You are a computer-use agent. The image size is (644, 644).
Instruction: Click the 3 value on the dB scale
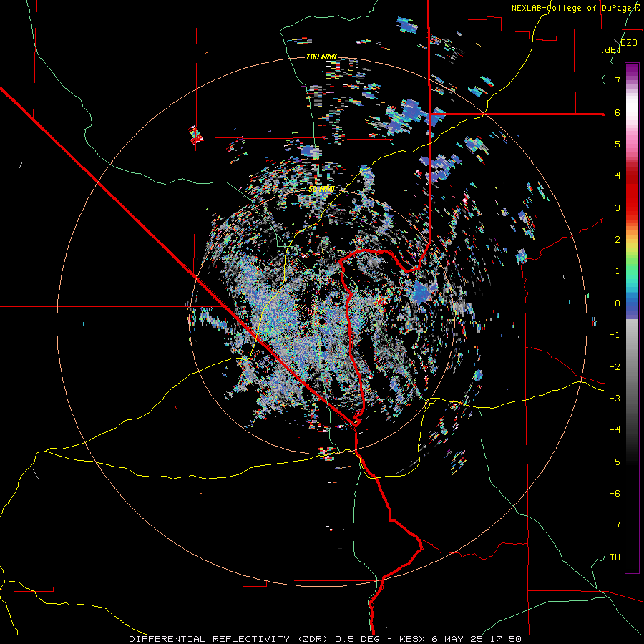click(x=618, y=208)
